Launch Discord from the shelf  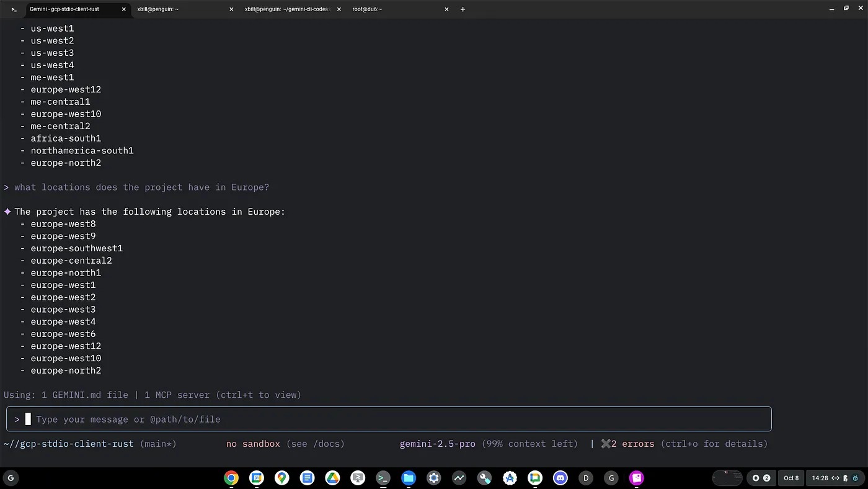(x=560, y=478)
